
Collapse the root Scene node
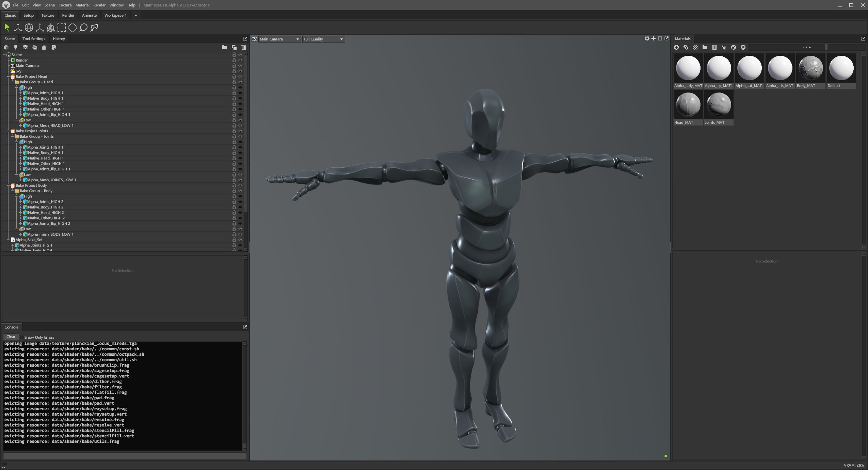coord(4,55)
